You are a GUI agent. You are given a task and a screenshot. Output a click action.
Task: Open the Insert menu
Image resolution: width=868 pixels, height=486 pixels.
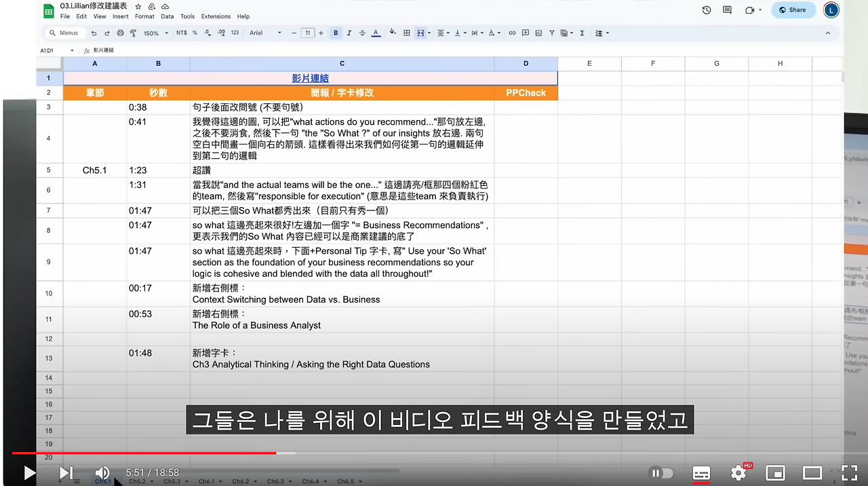tap(121, 16)
